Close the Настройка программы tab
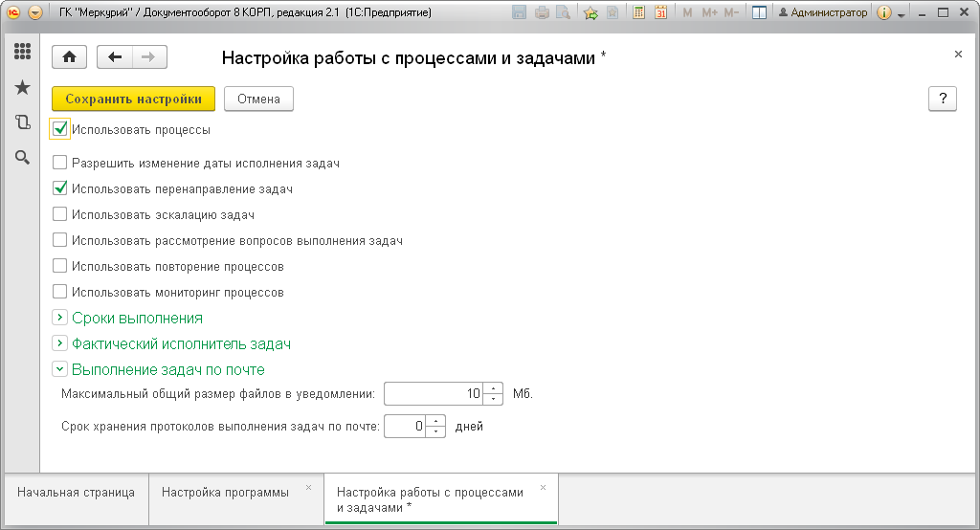 click(309, 488)
